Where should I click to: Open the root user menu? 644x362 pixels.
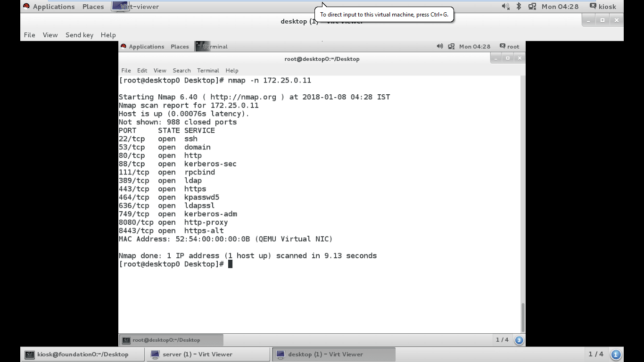pyautogui.click(x=510, y=47)
